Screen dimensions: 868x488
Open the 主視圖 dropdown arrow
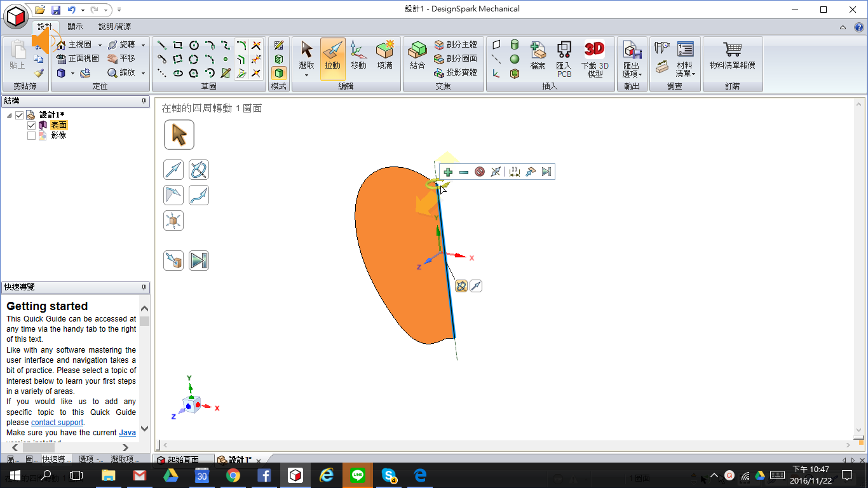[100, 45]
